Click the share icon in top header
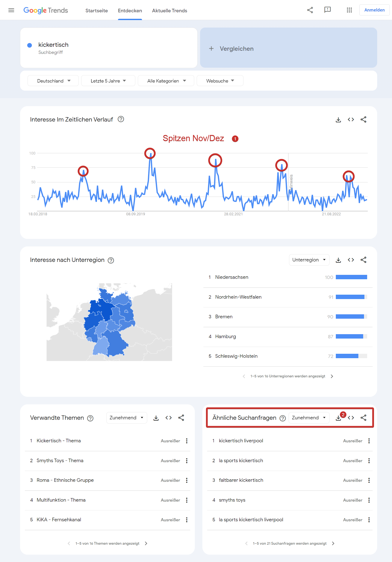 (x=310, y=10)
